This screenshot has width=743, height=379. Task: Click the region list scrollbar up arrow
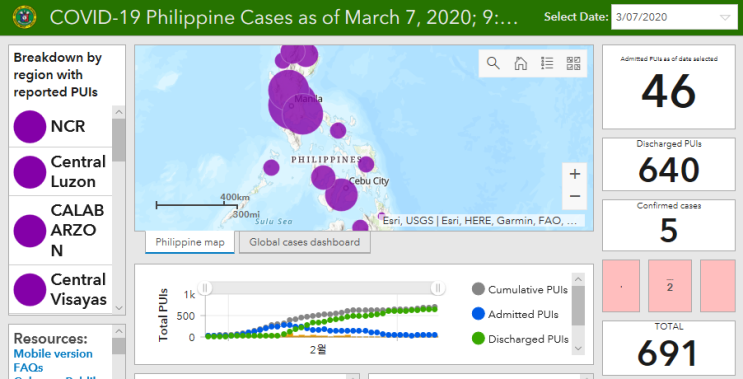click(x=118, y=112)
